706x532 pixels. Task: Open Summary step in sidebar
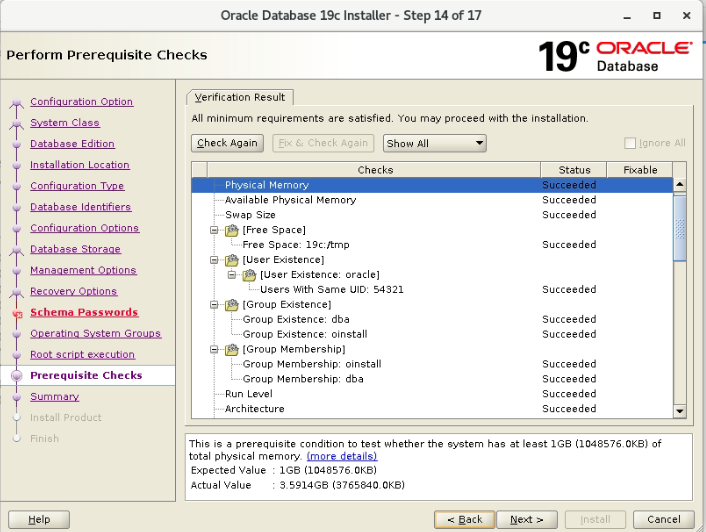click(54, 397)
